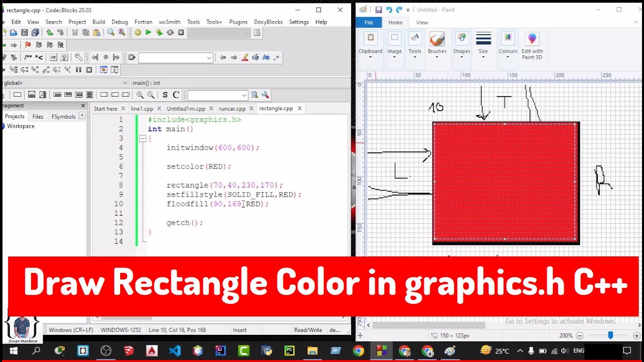Open the global scope dropdown
Screen dimensions: 644x362
[x=125, y=83]
